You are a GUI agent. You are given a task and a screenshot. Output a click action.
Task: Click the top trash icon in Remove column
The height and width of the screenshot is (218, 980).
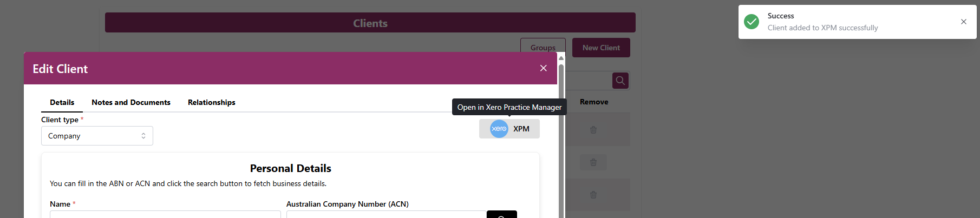click(593, 130)
